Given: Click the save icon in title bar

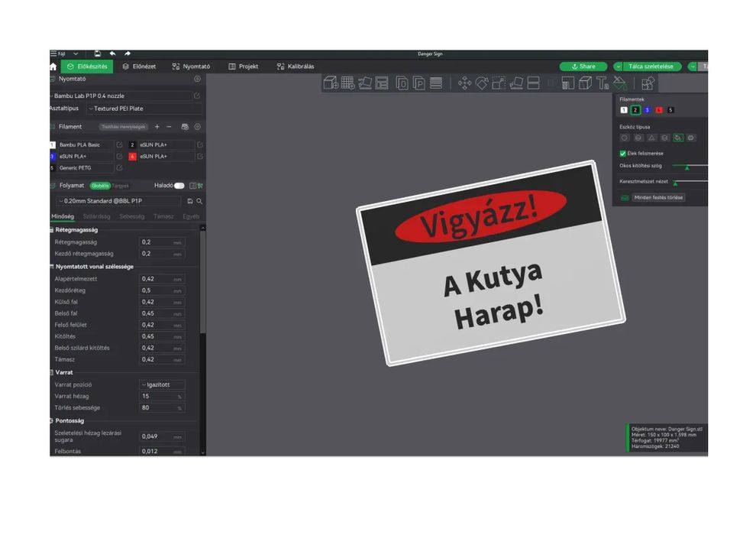Looking at the screenshot, I should pos(98,53).
